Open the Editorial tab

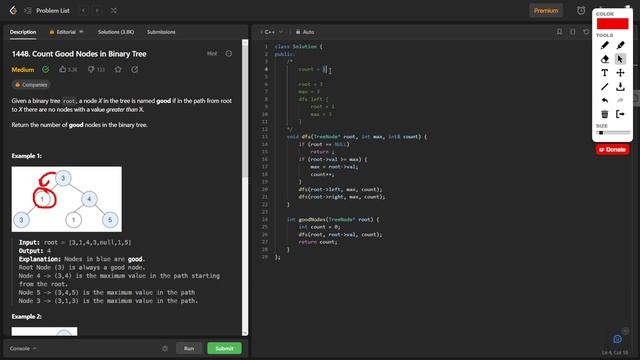66,32
